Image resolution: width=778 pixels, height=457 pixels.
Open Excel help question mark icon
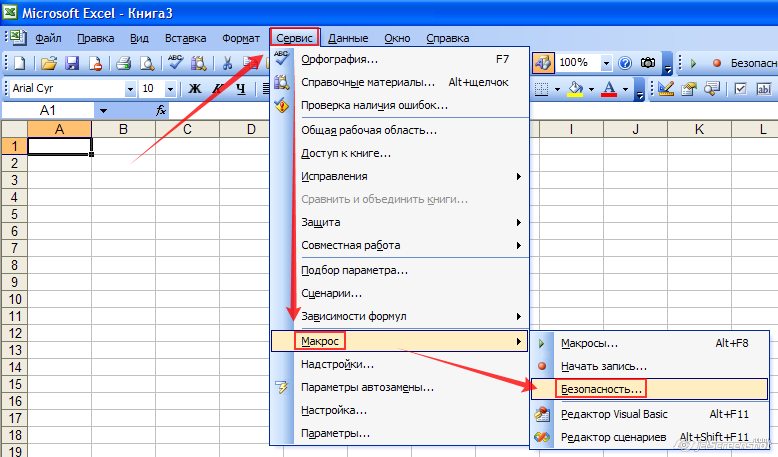(x=626, y=63)
